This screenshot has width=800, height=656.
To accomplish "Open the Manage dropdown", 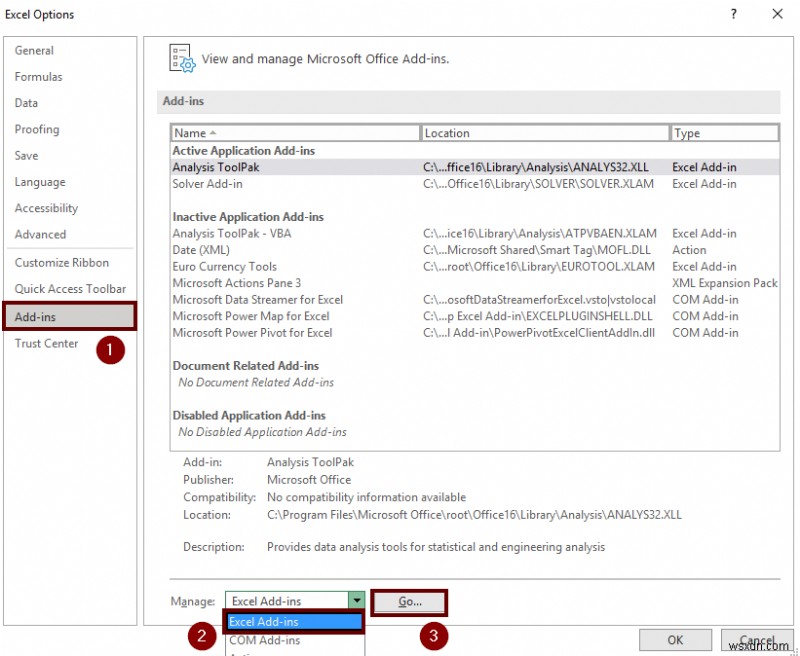I will [x=357, y=601].
